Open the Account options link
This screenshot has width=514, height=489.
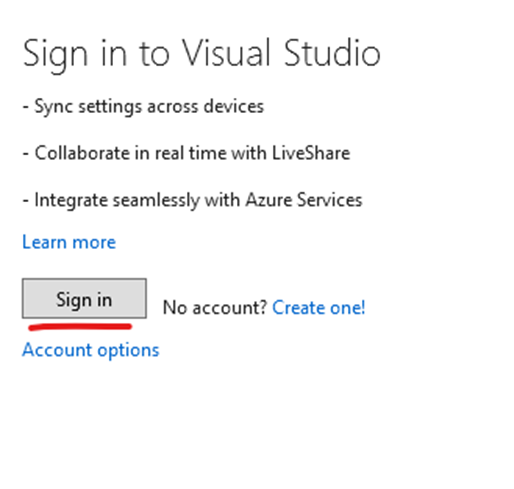pyautogui.click(x=91, y=350)
